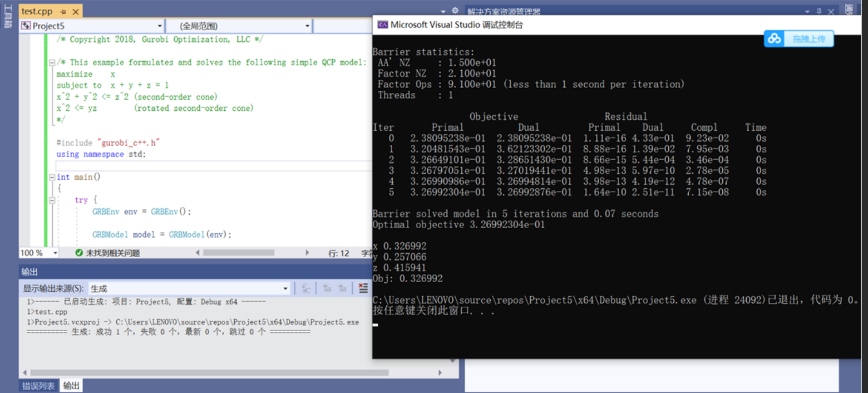This screenshot has height=393, width=868.
Task: Click the editor horizontal scrollbar thumb
Action: click(x=238, y=253)
